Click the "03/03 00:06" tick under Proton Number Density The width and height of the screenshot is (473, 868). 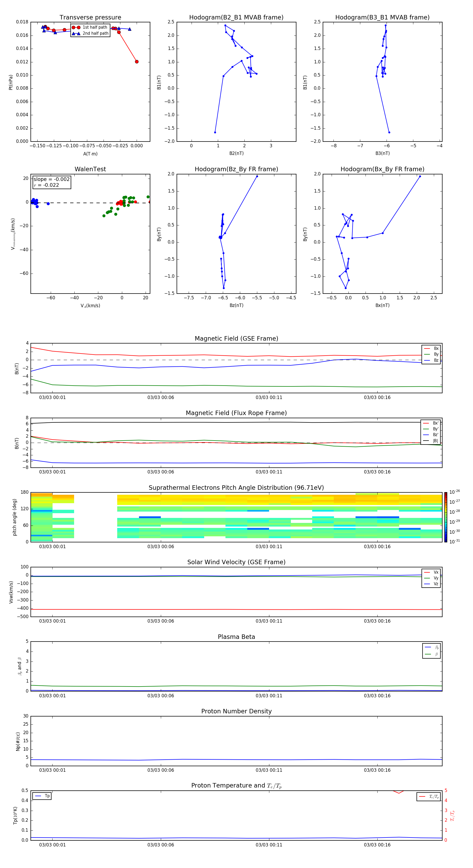[161, 770]
